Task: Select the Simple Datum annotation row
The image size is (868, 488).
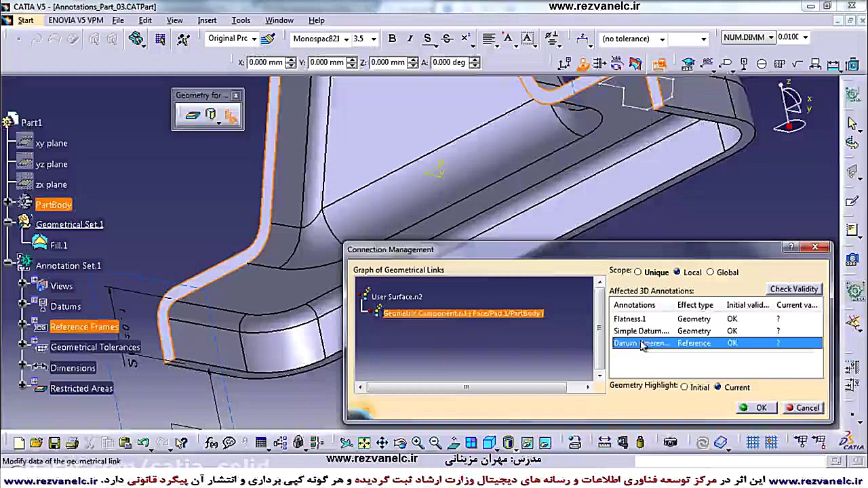Action: (x=717, y=331)
